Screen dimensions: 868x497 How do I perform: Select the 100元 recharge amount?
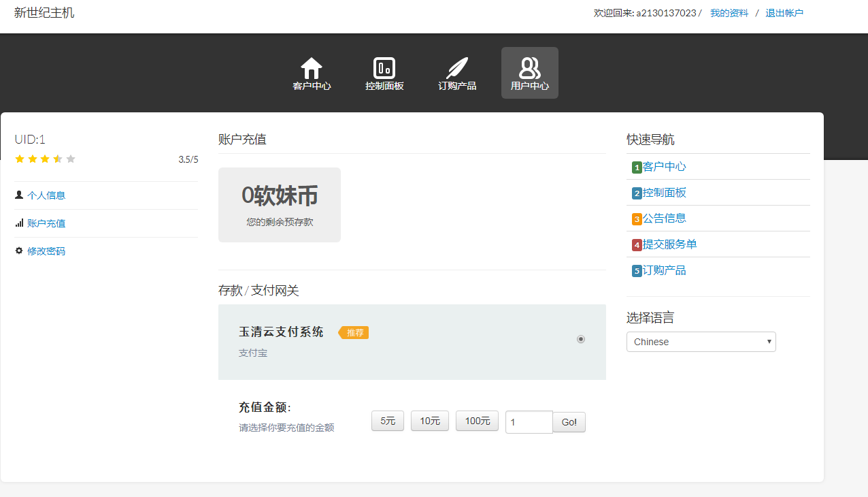coord(477,421)
